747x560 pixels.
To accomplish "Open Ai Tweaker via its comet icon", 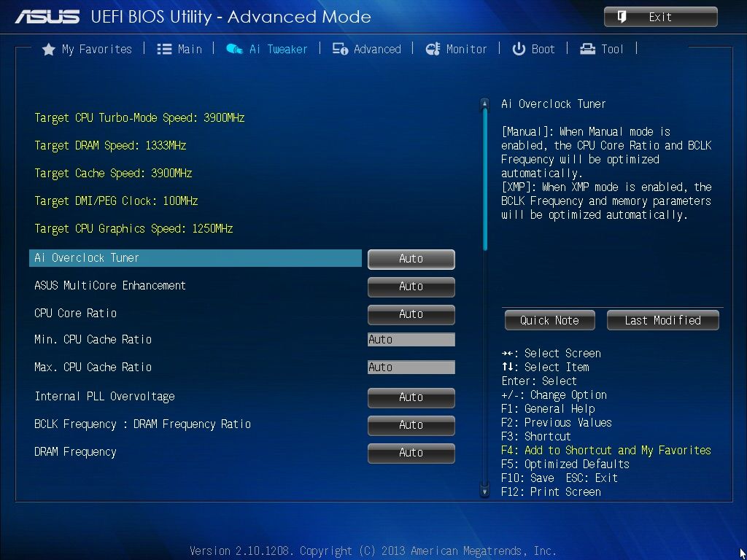I will pyautogui.click(x=233, y=49).
